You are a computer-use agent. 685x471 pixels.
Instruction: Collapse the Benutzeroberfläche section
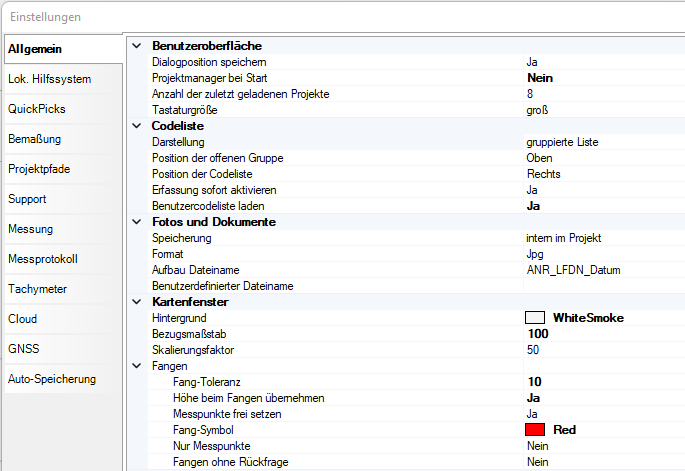(137, 46)
